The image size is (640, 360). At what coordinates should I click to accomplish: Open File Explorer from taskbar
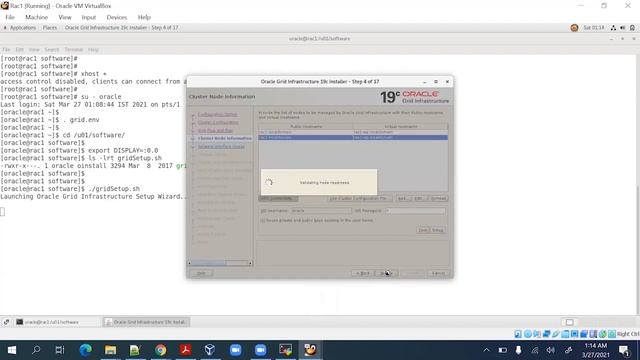[x=110, y=350]
